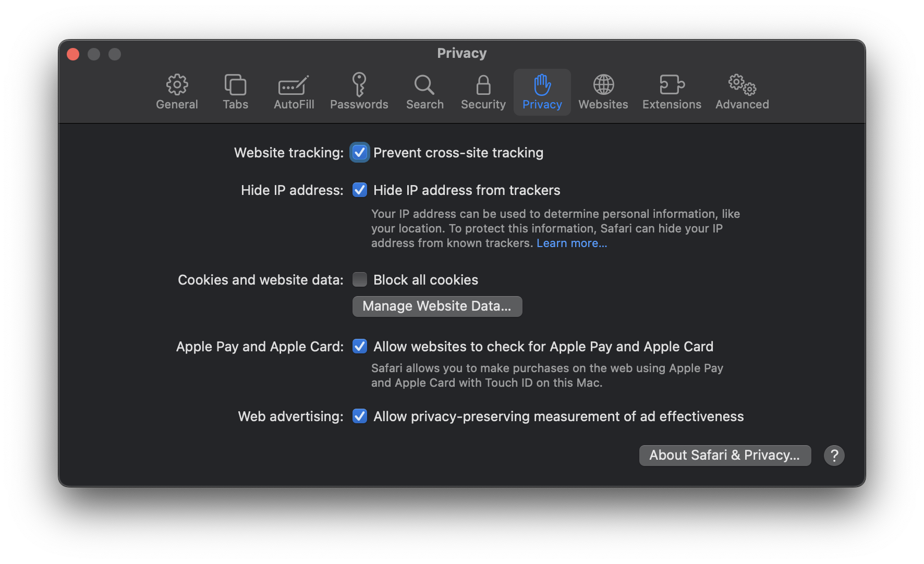Toggle Hide IP address from trackers
The image size is (924, 564).
(359, 190)
